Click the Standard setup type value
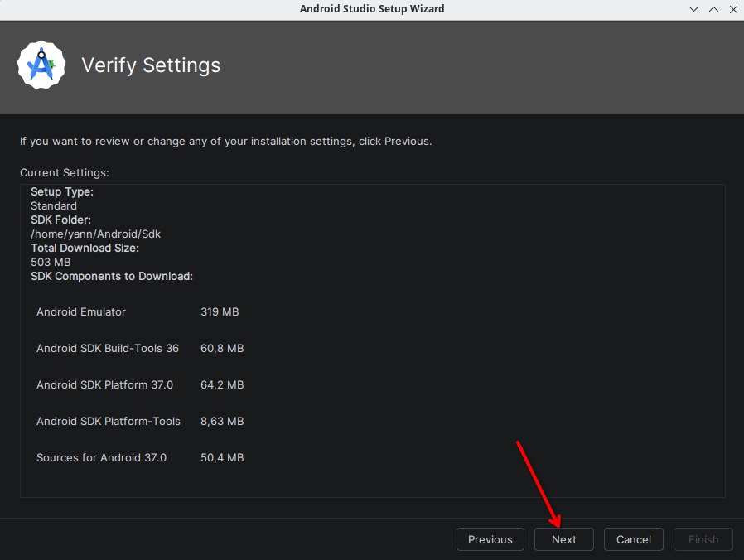Viewport: 744px width, 560px height. point(54,206)
